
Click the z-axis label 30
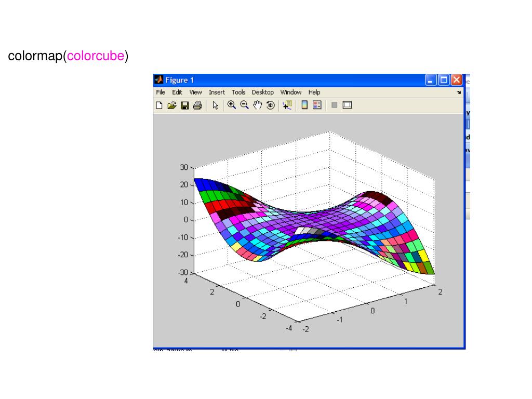tap(184, 167)
